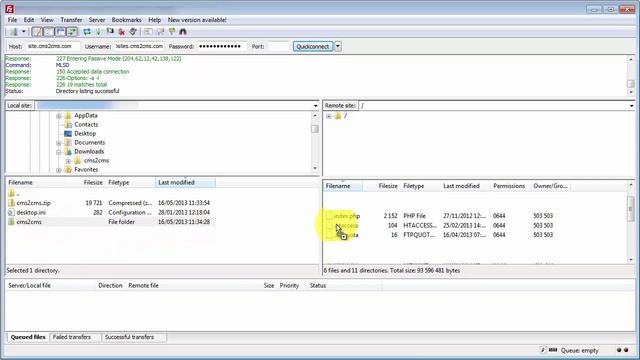This screenshot has height=360, width=640.
Task: Click the 'New version available!' menu item
Action: click(x=197, y=20)
